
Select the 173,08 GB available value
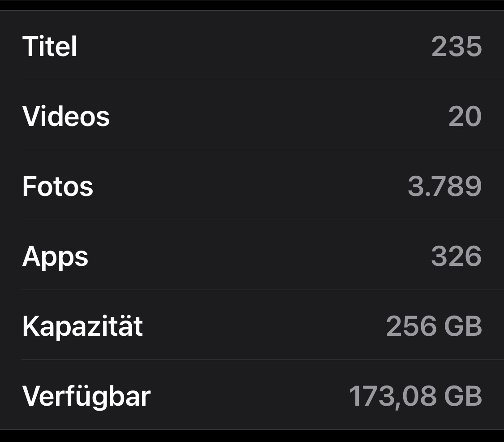click(x=415, y=396)
